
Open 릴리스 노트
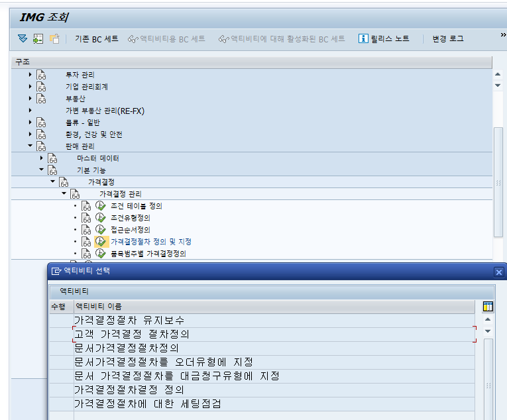(384, 39)
